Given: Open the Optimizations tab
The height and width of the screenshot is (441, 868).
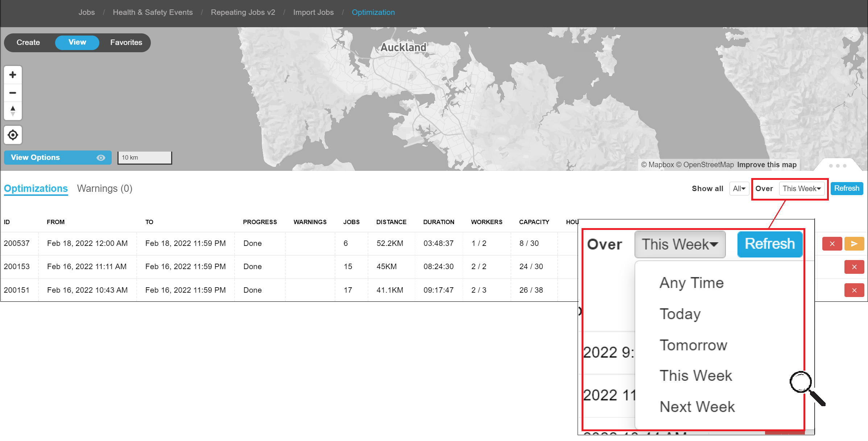Looking at the screenshot, I should tap(36, 189).
